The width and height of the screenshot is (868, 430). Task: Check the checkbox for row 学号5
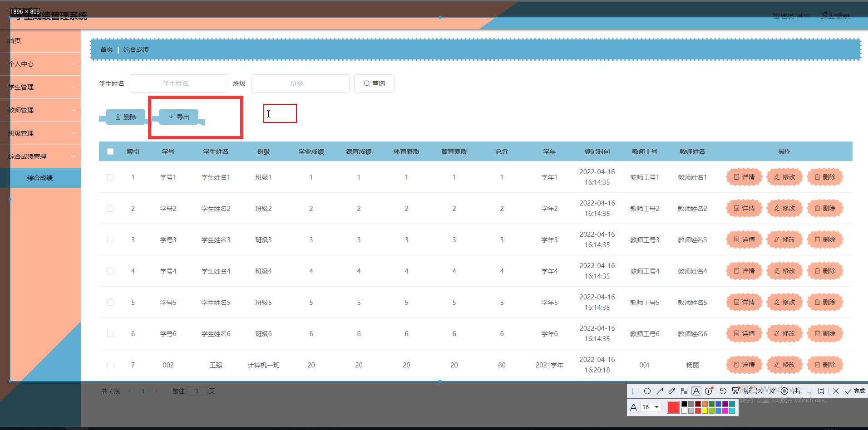click(110, 303)
